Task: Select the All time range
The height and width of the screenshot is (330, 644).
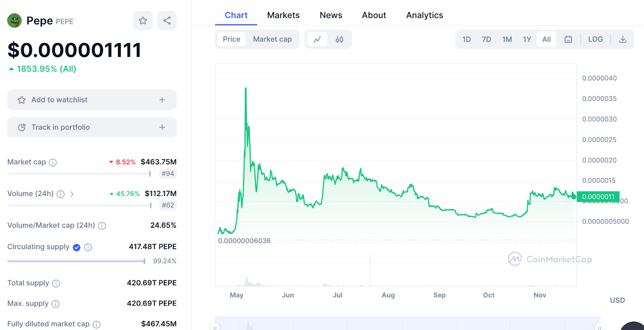Action: tap(546, 39)
